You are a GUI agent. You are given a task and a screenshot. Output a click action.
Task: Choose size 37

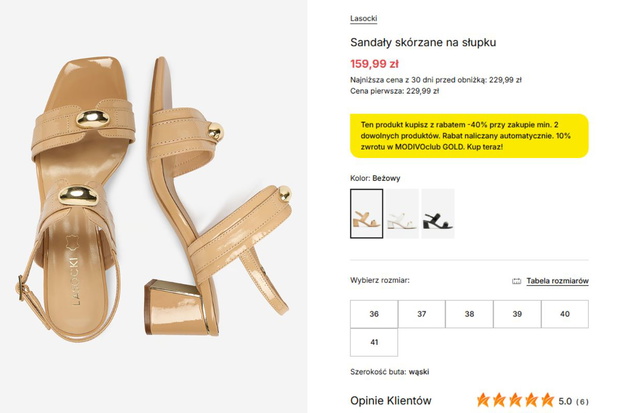(x=422, y=314)
